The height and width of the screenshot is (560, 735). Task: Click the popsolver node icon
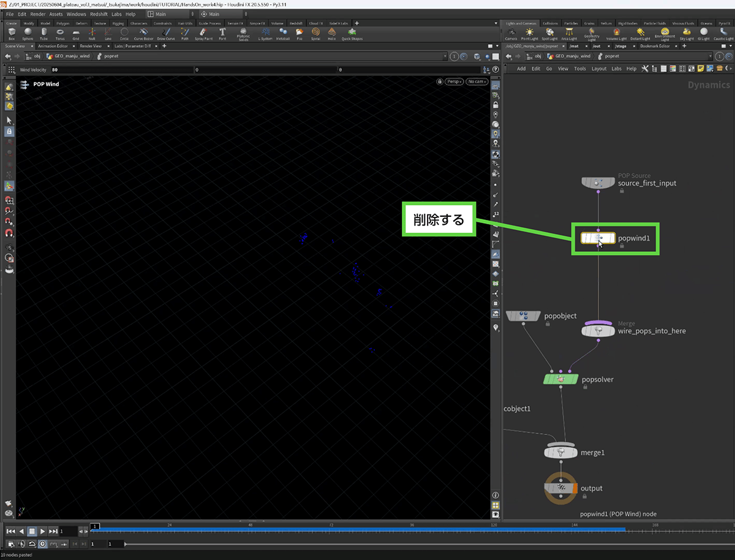[x=561, y=379]
